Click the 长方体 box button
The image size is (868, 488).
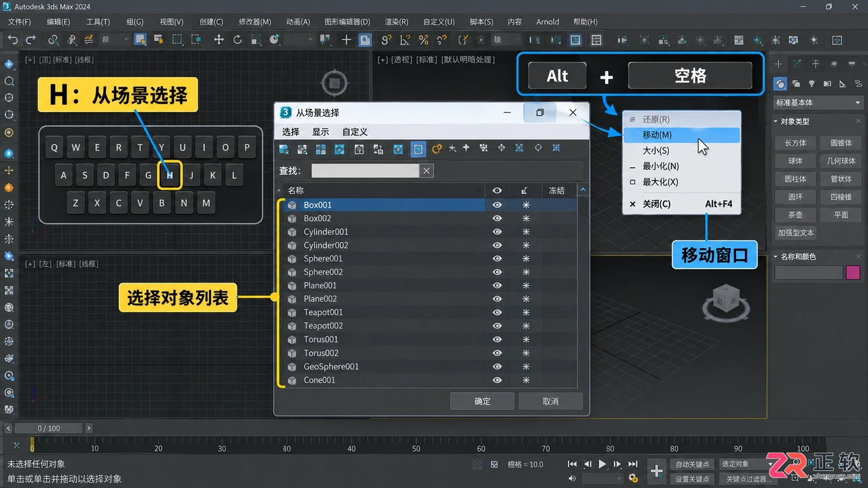point(795,143)
